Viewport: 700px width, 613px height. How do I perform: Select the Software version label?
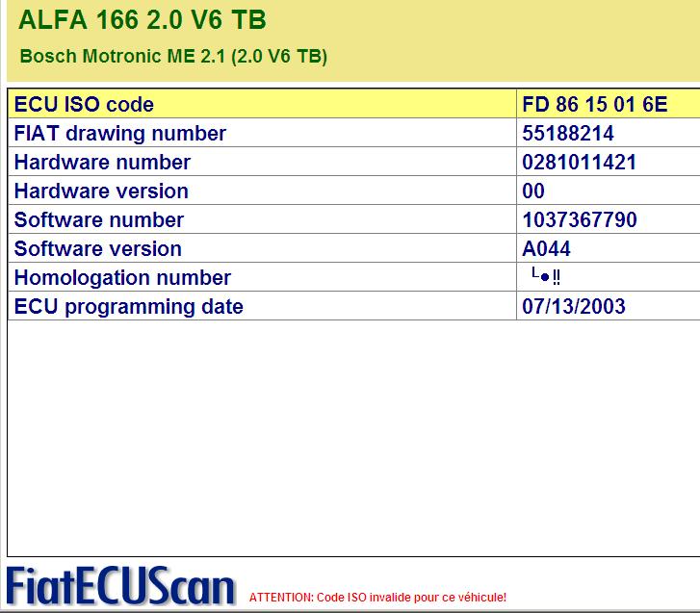point(97,248)
